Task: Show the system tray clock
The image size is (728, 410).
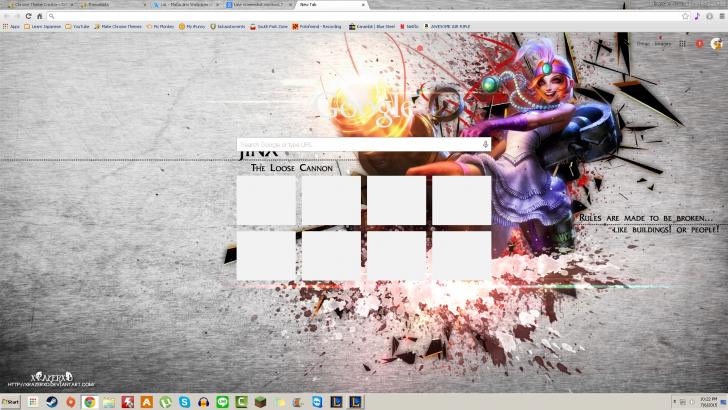Action: coord(708,402)
